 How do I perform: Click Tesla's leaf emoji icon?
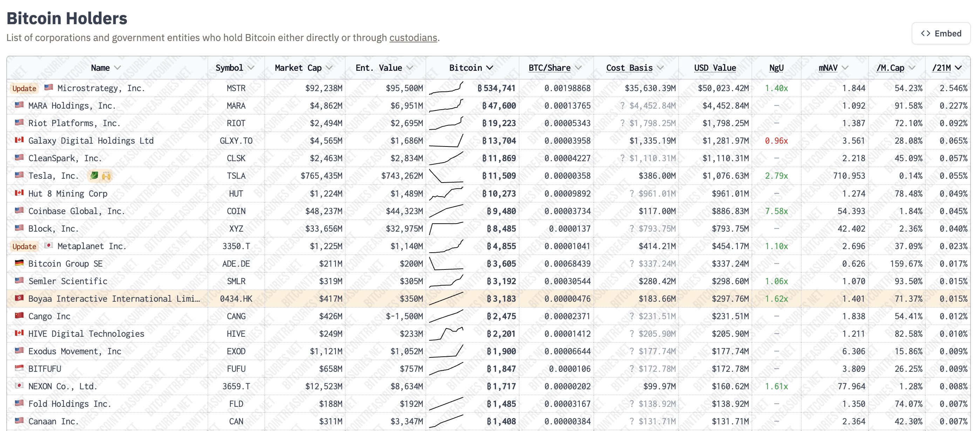tap(94, 175)
